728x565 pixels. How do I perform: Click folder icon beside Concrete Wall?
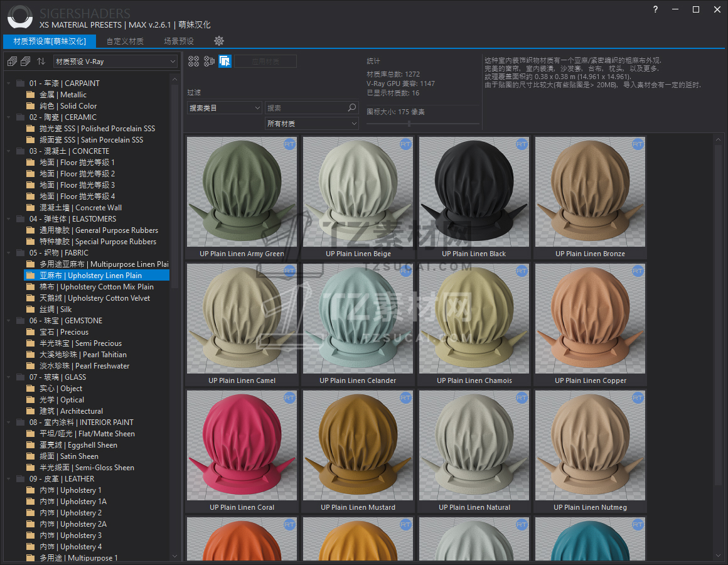(x=31, y=208)
